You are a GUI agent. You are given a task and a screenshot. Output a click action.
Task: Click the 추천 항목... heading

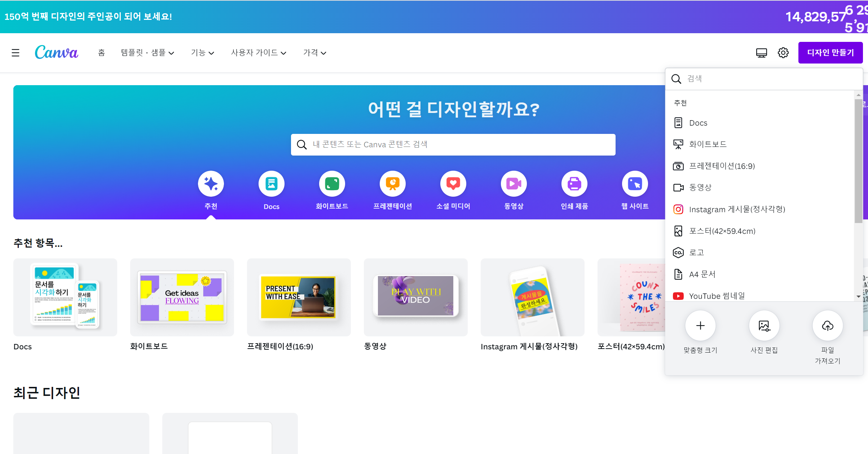[x=38, y=243]
